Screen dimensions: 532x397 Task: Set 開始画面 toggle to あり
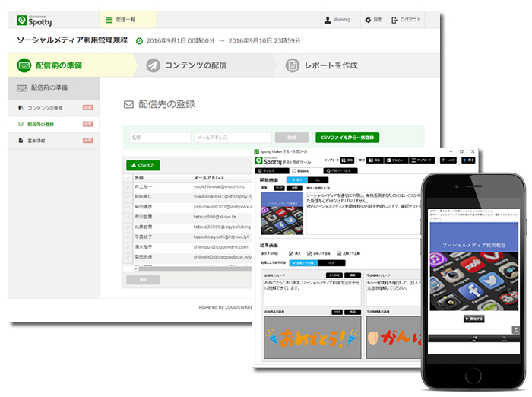point(297,180)
